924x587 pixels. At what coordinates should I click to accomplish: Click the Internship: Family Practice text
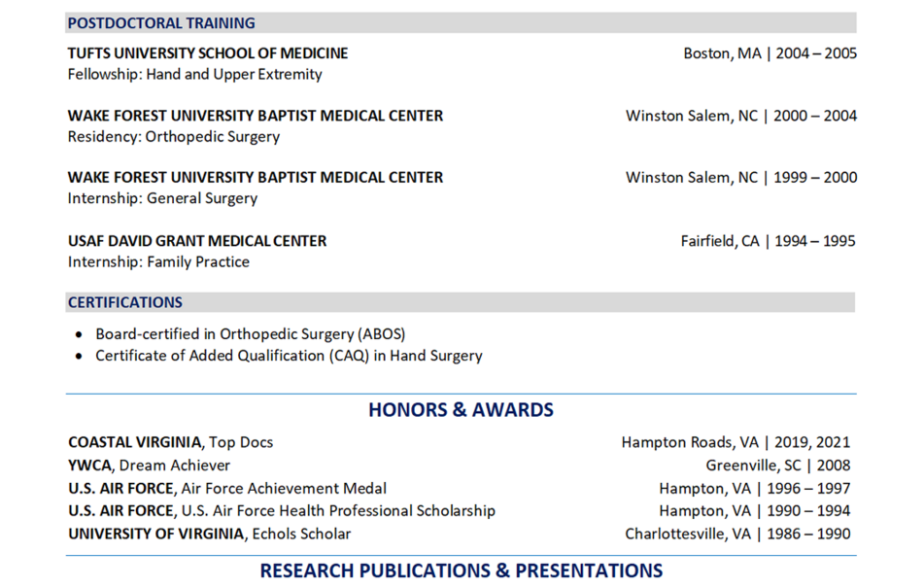(158, 261)
